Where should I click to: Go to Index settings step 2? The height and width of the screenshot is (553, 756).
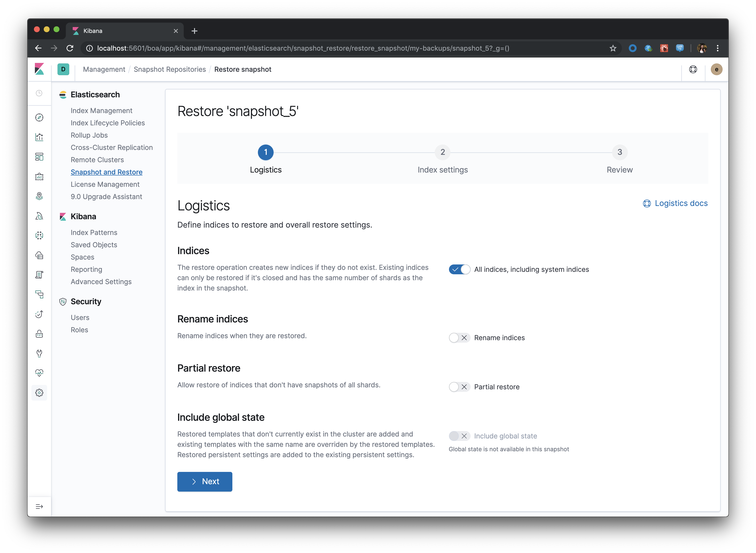[442, 152]
